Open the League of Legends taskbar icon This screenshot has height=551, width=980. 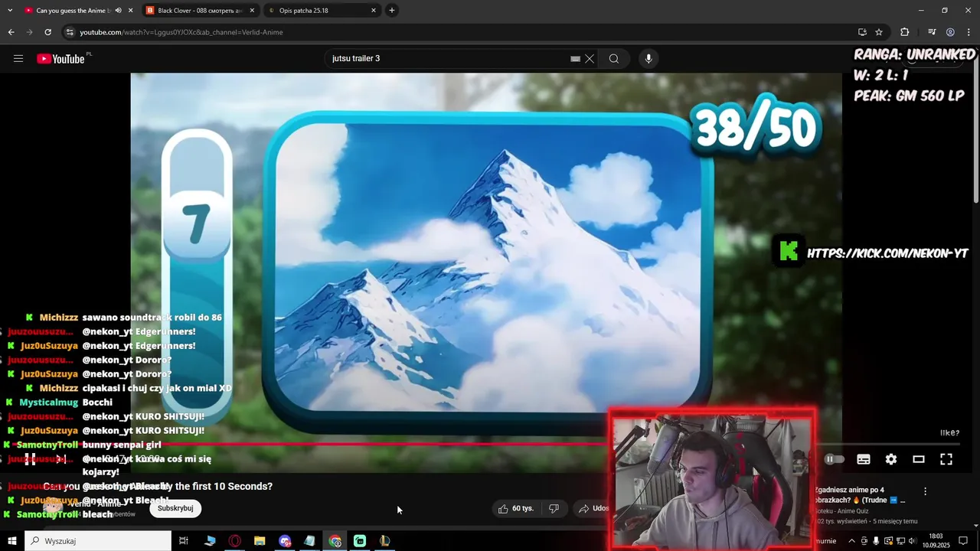coord(384,541)
